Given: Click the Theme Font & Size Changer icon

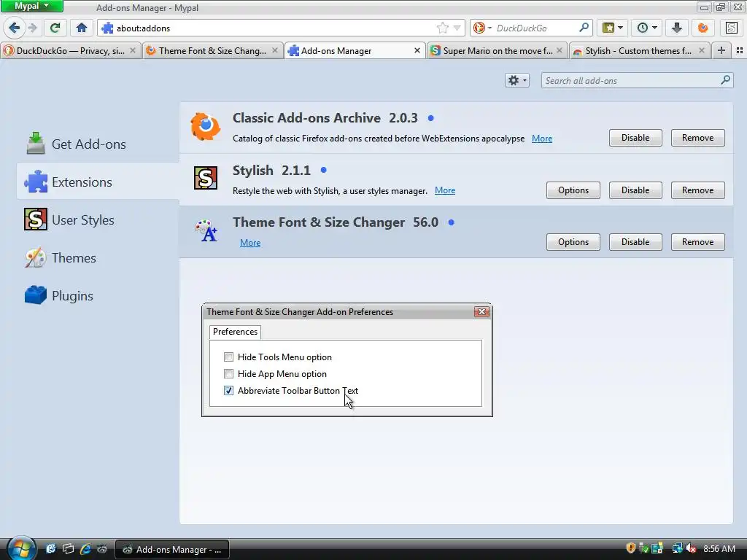Looking at the screenshot, I should [206, 230].
